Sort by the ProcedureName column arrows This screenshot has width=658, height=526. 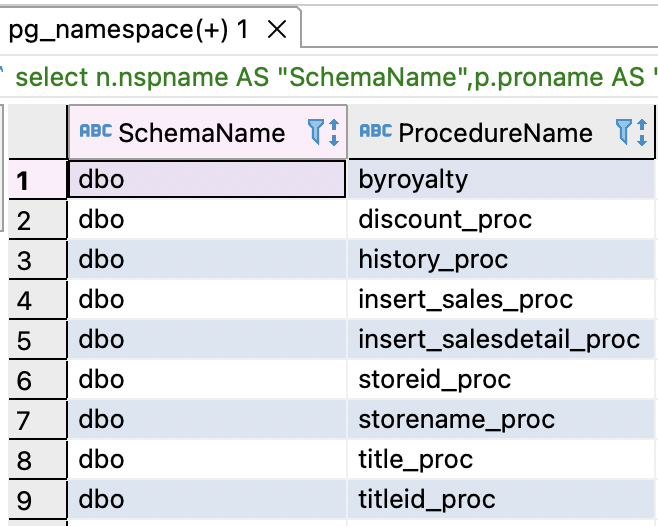click(x=642, y=132)
